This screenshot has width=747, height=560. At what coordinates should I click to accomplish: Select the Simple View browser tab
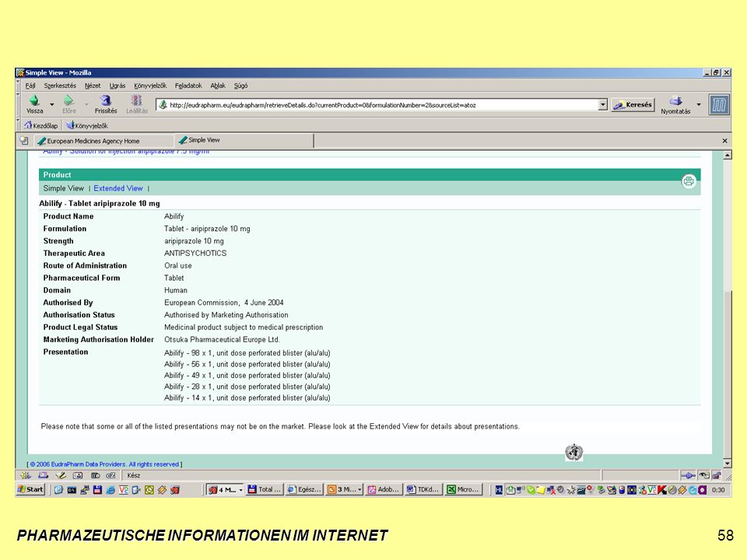244,141
